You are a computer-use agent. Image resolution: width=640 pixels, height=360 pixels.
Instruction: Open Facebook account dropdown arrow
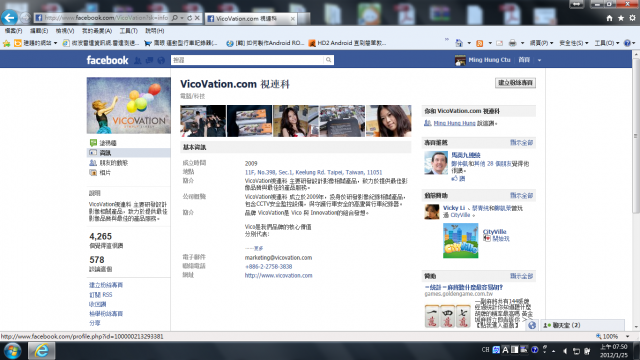tap(539, 60)
